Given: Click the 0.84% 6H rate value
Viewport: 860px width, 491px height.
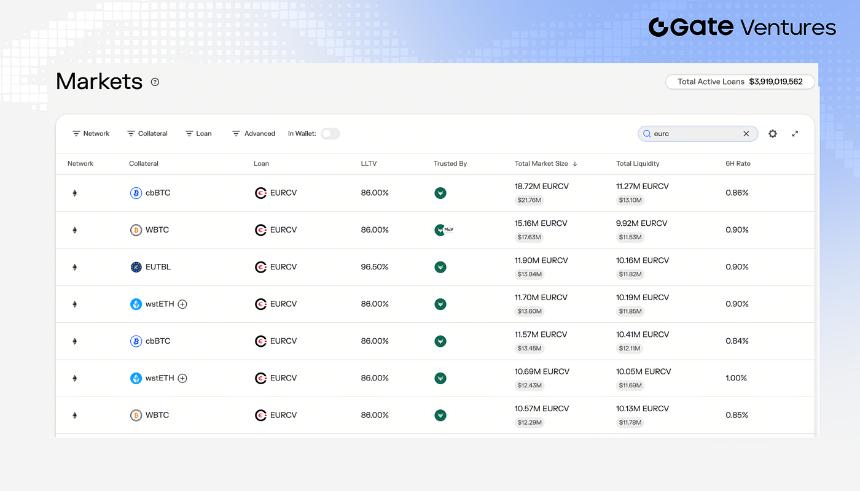Looking at the screenshot, I should point(737,341).
